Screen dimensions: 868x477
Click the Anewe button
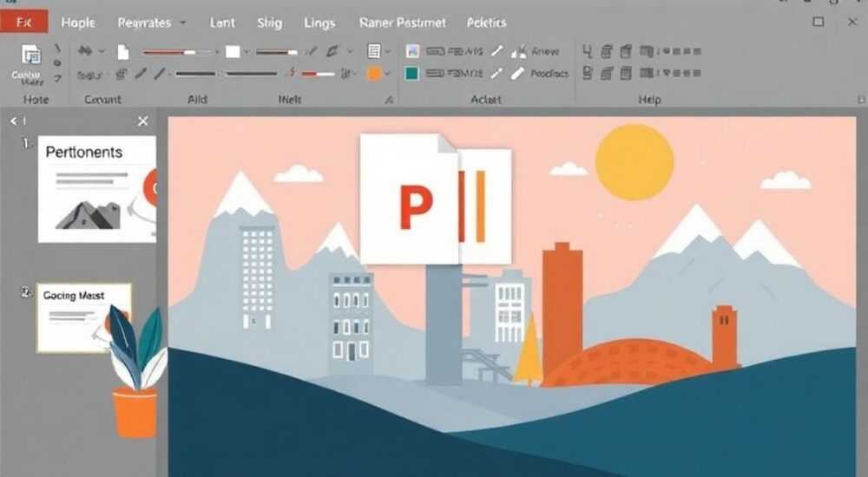535,51
